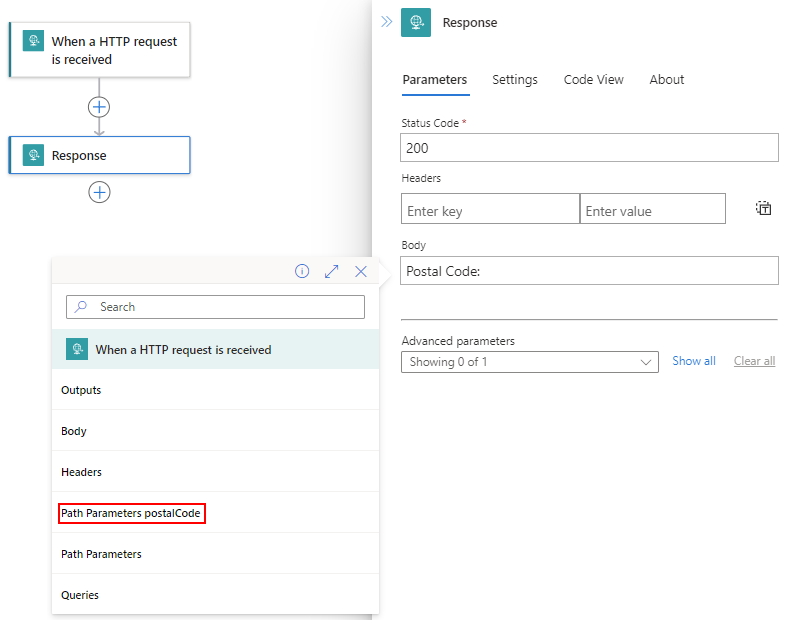Expand the dynamic content popup to full screen

coord(332,271)
